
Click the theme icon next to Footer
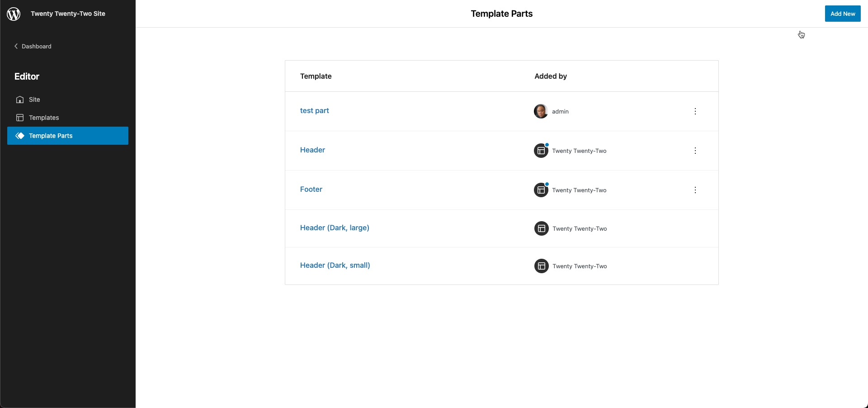[x=542, y=190]
